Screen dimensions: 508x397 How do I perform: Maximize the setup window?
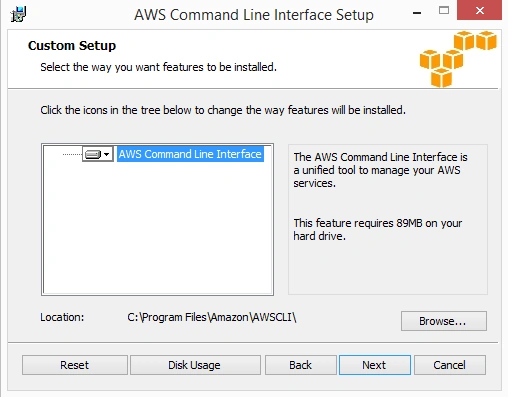pyautogui.click(x=444, y=10)
